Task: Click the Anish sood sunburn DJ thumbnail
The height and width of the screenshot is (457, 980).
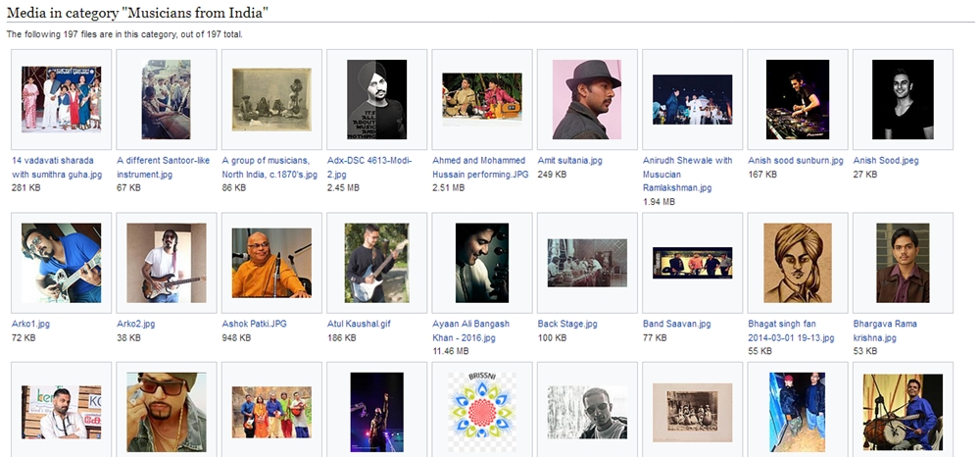Action: click(798, 99)
